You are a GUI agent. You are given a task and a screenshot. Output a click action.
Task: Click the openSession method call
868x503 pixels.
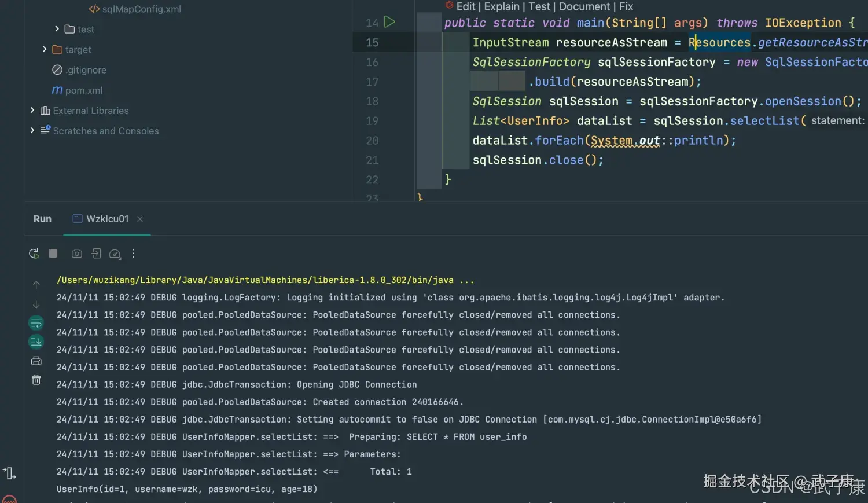coord(803,101)
